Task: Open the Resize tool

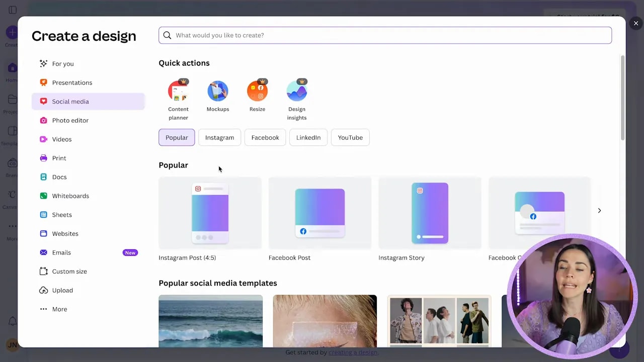Action: pos(257,90)
